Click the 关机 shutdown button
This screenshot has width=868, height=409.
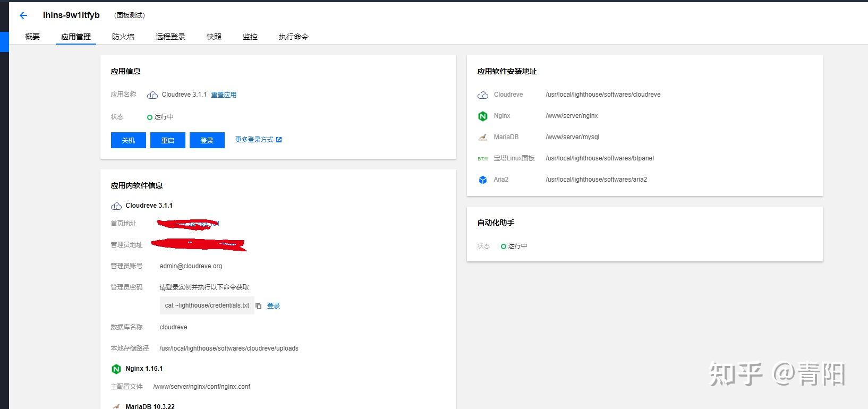129,140
